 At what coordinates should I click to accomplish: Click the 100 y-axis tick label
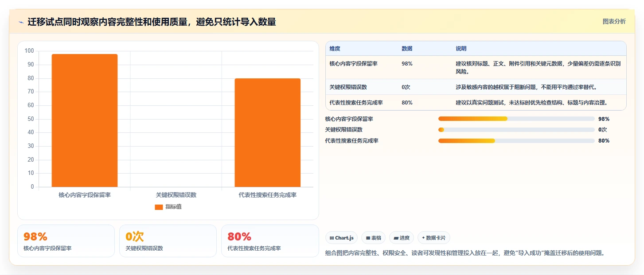click(x=29, y=51)
